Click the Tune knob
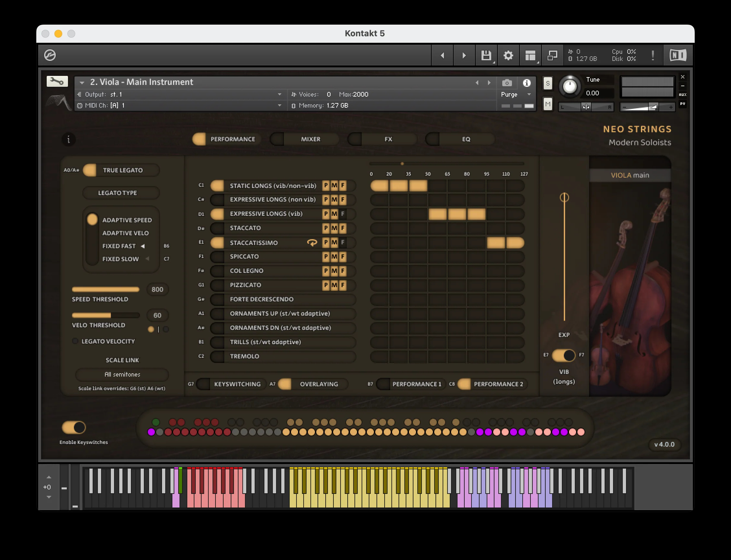The image size is (731, 560). coord(570,86)
